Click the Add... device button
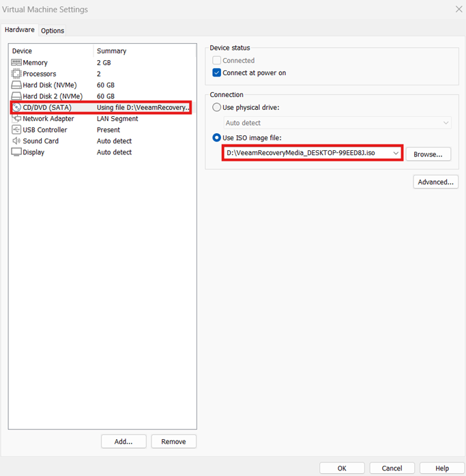 (123, 442)
